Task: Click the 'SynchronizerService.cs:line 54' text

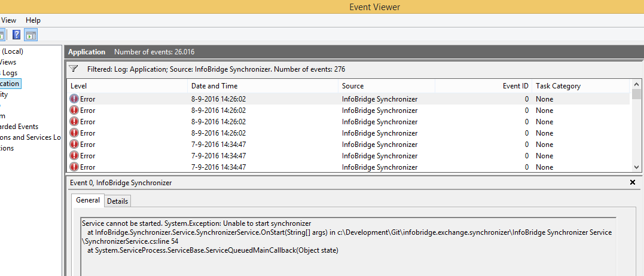Action: 132,241
